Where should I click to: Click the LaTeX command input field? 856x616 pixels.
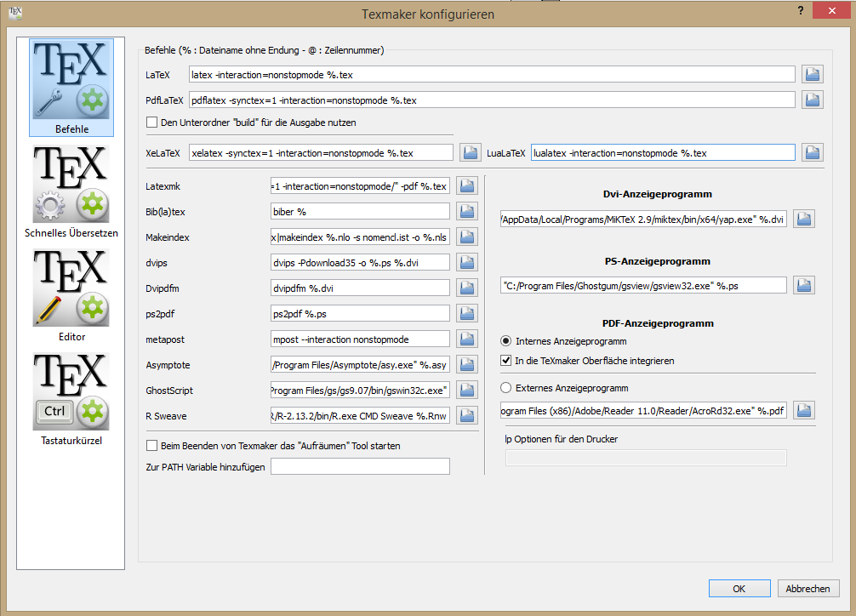[x=492, y=74]
